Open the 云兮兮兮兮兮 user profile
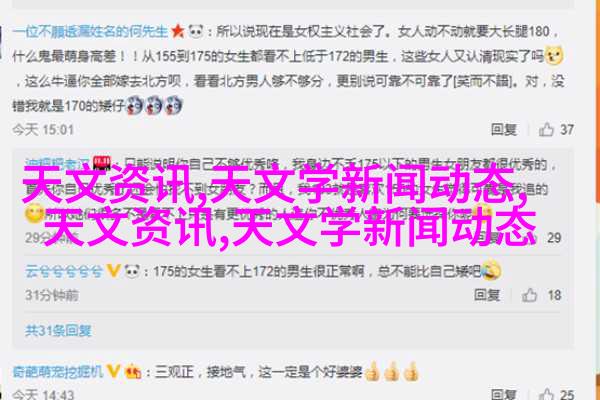 click(64, 271)
